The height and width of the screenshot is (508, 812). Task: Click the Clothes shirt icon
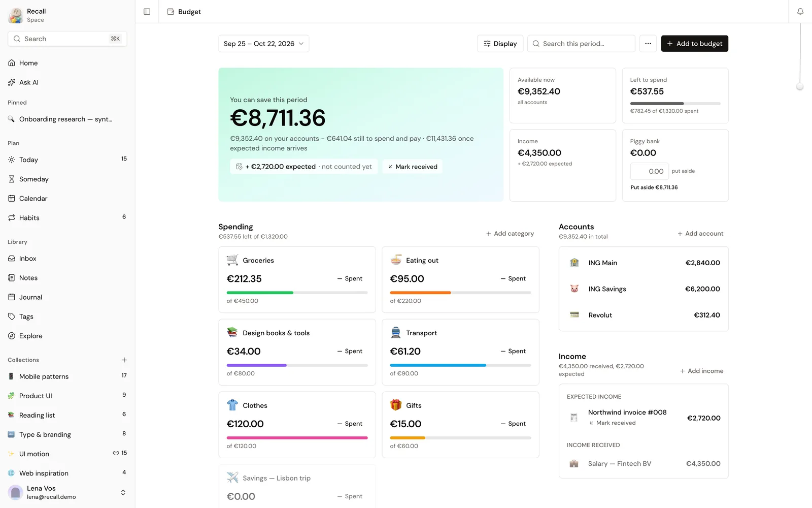point(232,405)
